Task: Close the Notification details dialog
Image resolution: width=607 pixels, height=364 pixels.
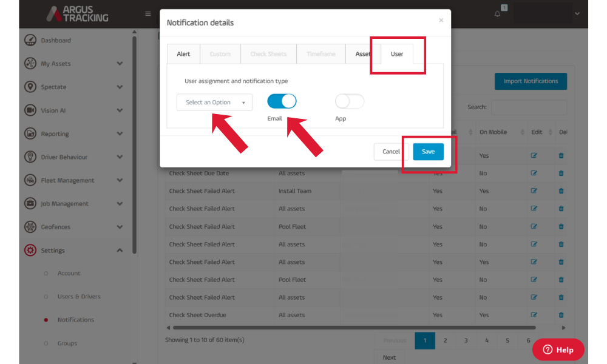Action: pos(441,20)
